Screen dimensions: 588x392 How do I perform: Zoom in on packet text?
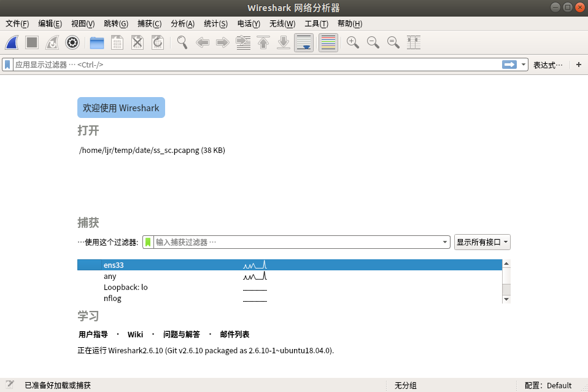[353, 42]
